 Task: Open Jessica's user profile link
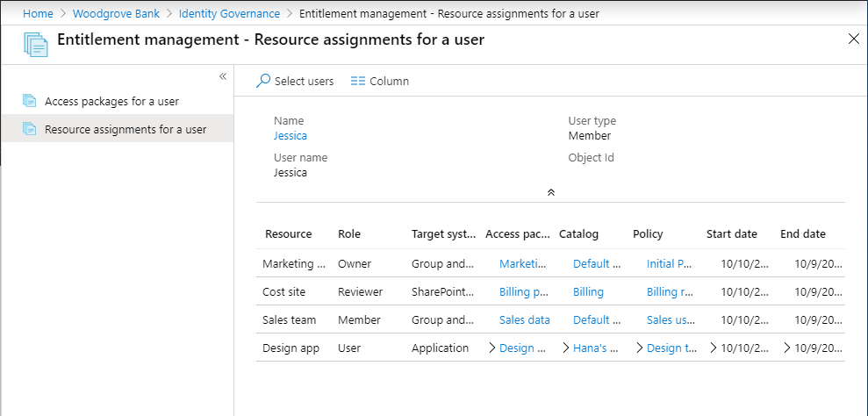coord(291,136)
